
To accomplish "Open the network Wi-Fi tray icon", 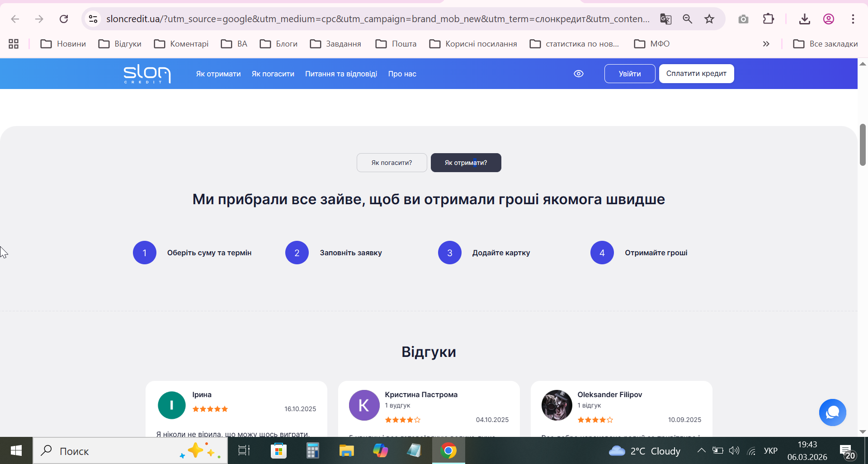I will pyautogui.click(x=752, y=450).
